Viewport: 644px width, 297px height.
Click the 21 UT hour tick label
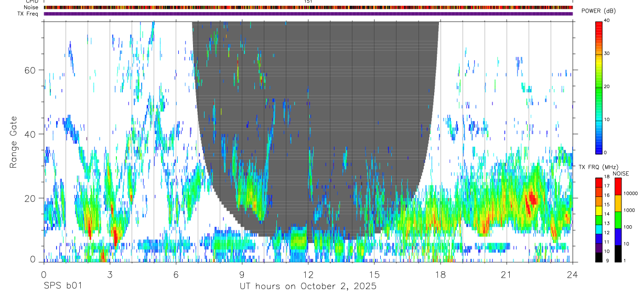tap(507, 274)
